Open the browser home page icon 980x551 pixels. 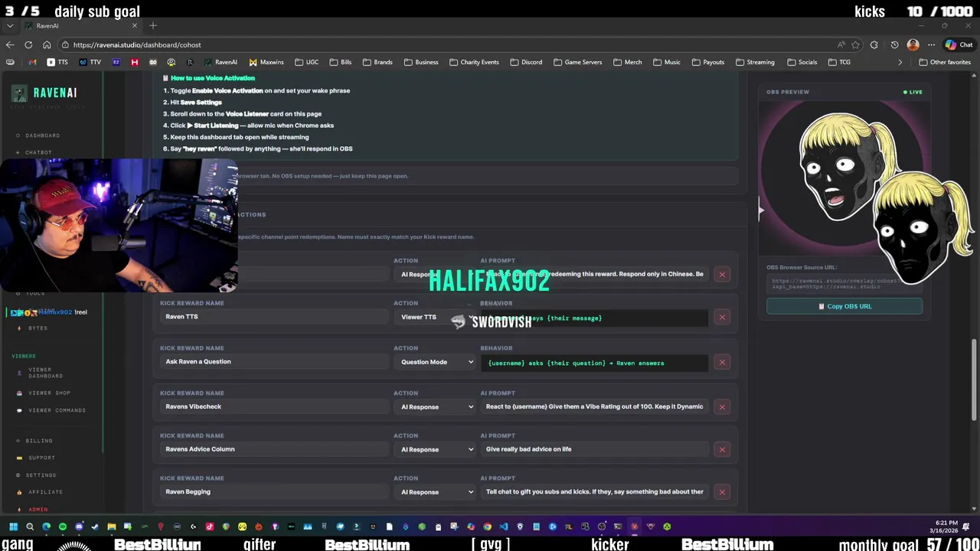[x=47, y=44]
